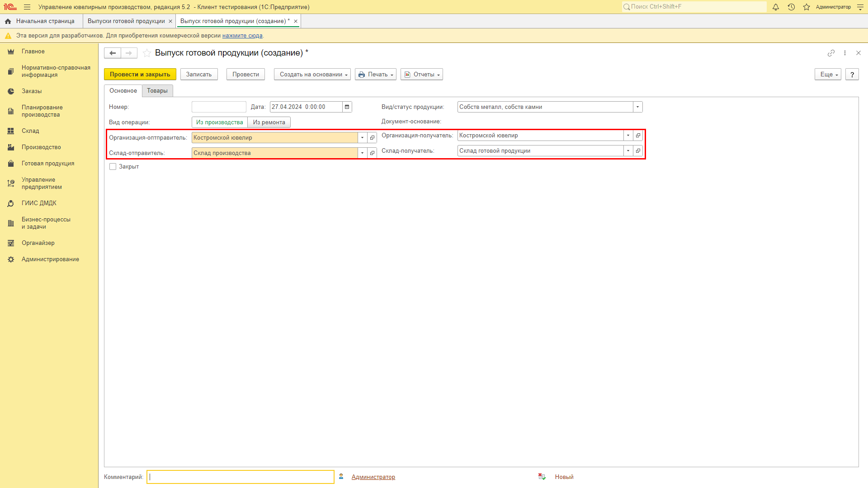
Task: Switch to Товары tab
Action: pos(157,91)
